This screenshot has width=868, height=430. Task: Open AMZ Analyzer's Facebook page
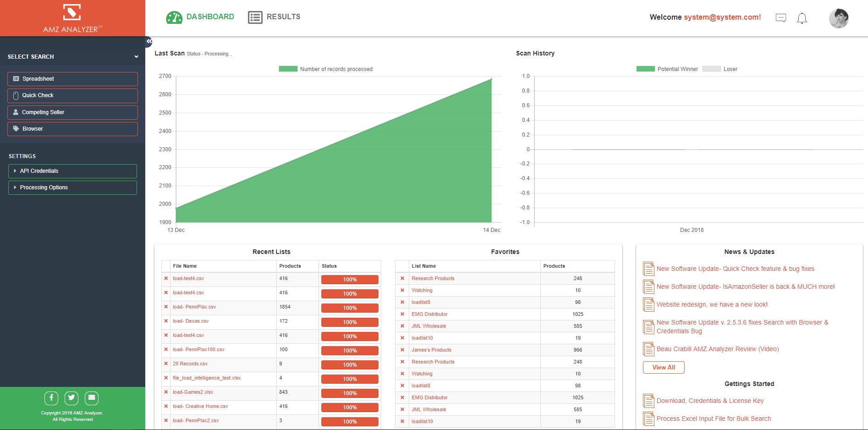51,398
